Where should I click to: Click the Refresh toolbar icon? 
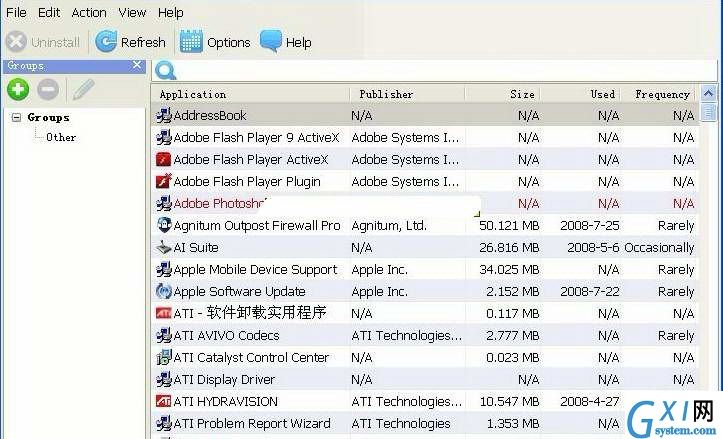pyautogui.click(x=106, y=42)
